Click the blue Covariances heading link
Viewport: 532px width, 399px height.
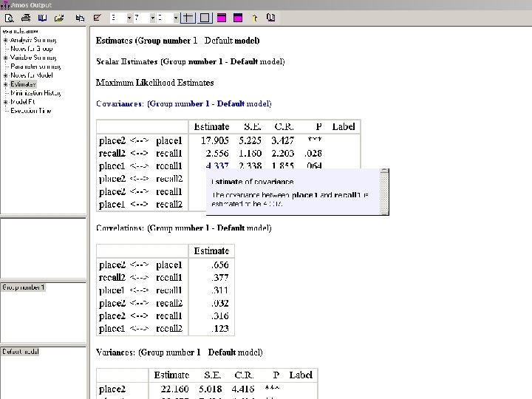[x=183, y=103]
